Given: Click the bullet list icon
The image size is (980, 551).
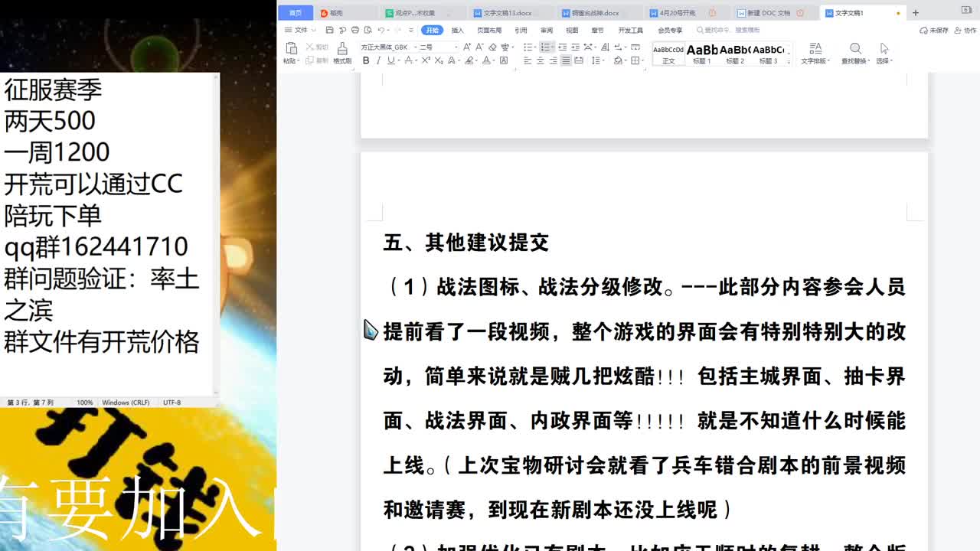Looking at the screenshot, I should click(528, 47).
